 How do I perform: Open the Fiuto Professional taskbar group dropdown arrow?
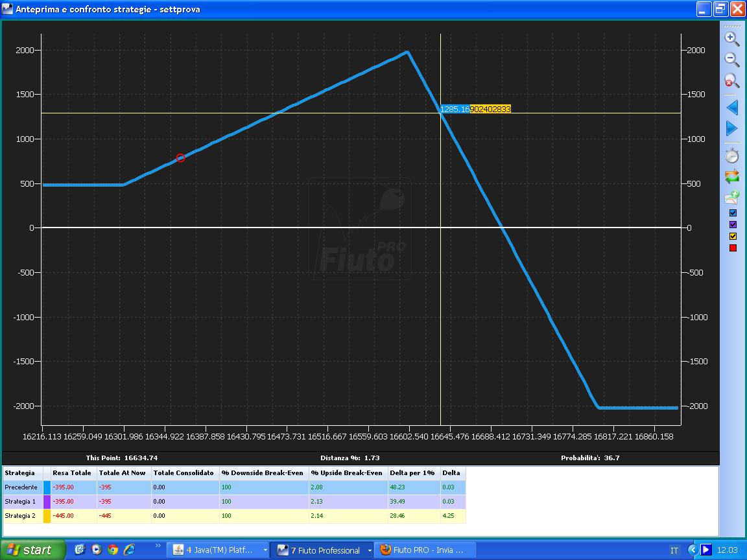[370, 550]
